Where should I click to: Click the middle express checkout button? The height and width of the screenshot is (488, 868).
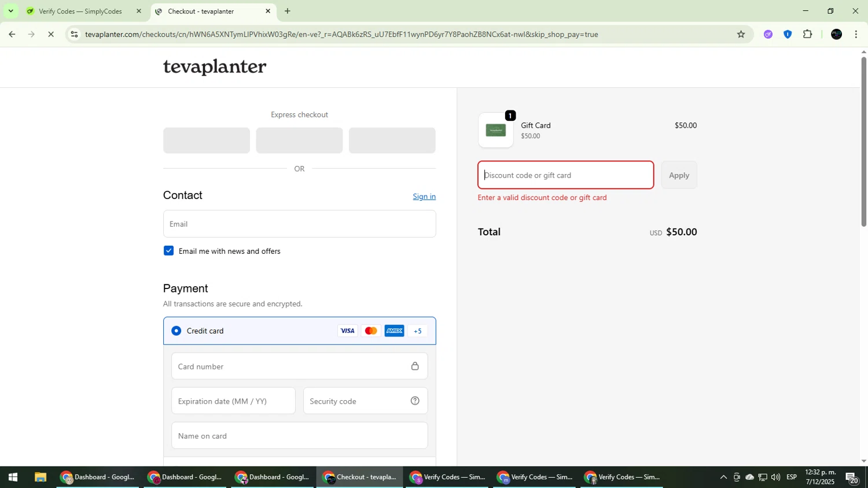click(x=299, y=141)
